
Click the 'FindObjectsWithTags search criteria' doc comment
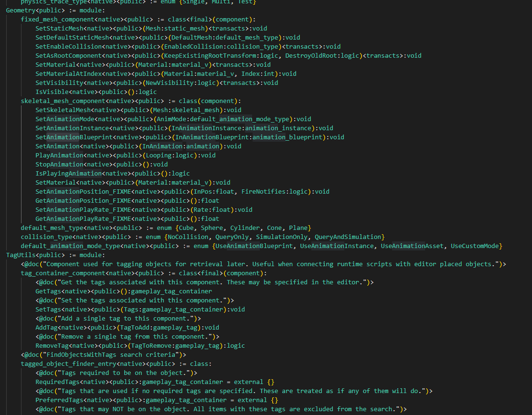[x=104, y=355]
